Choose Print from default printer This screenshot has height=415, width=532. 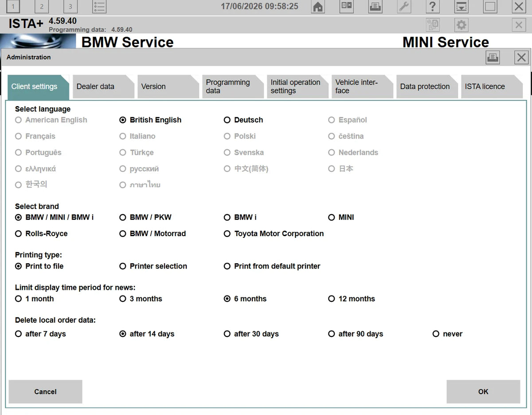click(272, 266)
